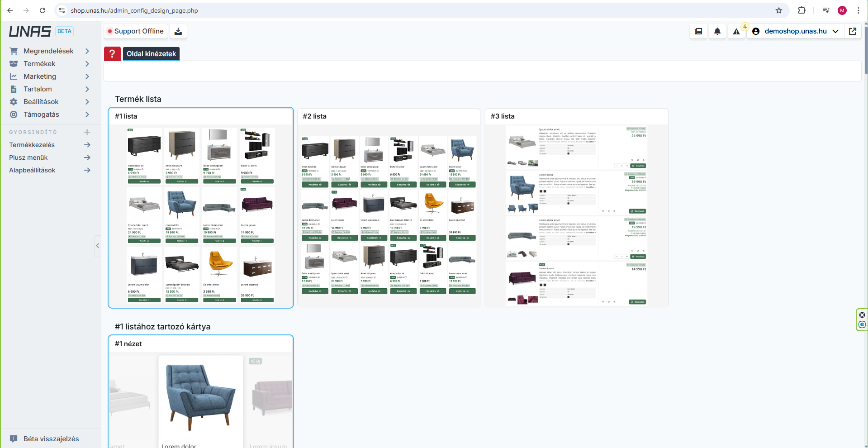Expand the Megrendelések menu
This screenshot has height=448, width=868.
(x=50, y=51)
